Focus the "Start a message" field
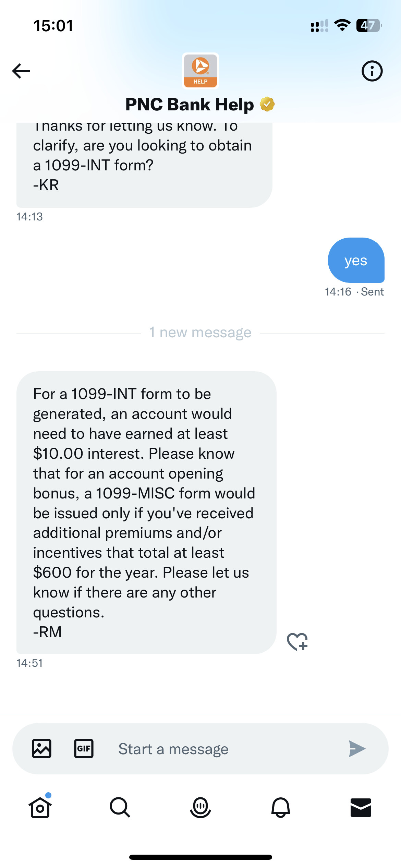The image size is (401, 868). pos(219,749)
